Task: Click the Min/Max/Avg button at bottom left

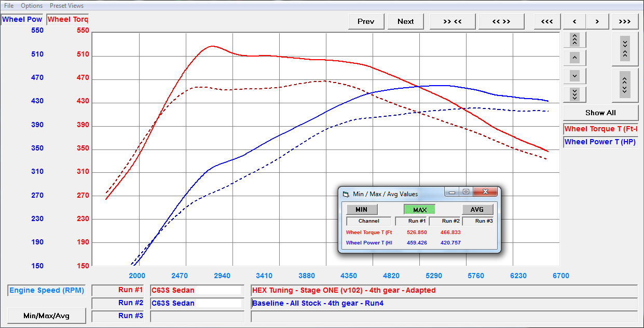Action: [x=47, y=316]
